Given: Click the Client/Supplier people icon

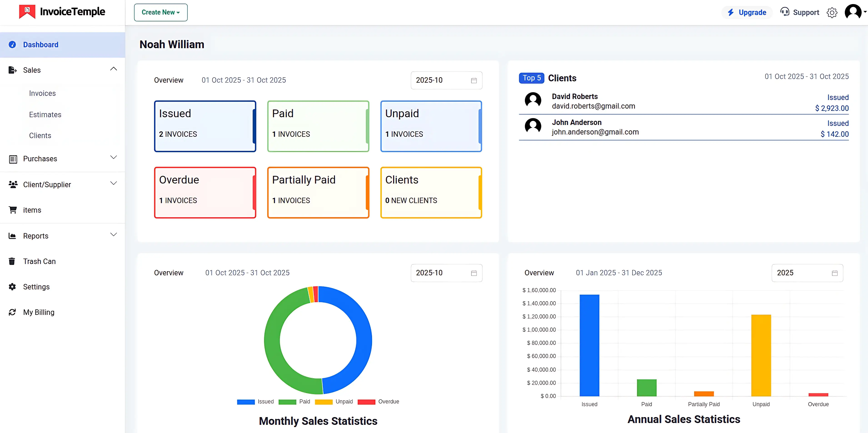Looking at the screenshot, I should [x=12, y=184].
